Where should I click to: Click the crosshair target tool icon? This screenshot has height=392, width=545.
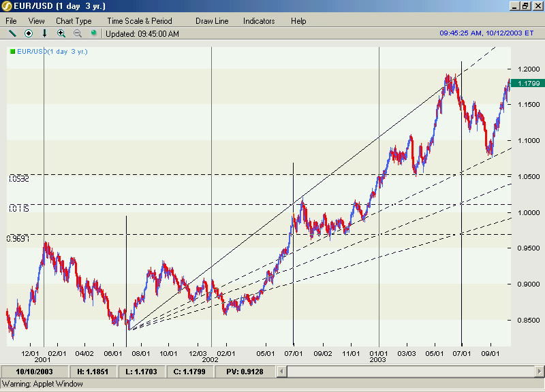point(29,33)
